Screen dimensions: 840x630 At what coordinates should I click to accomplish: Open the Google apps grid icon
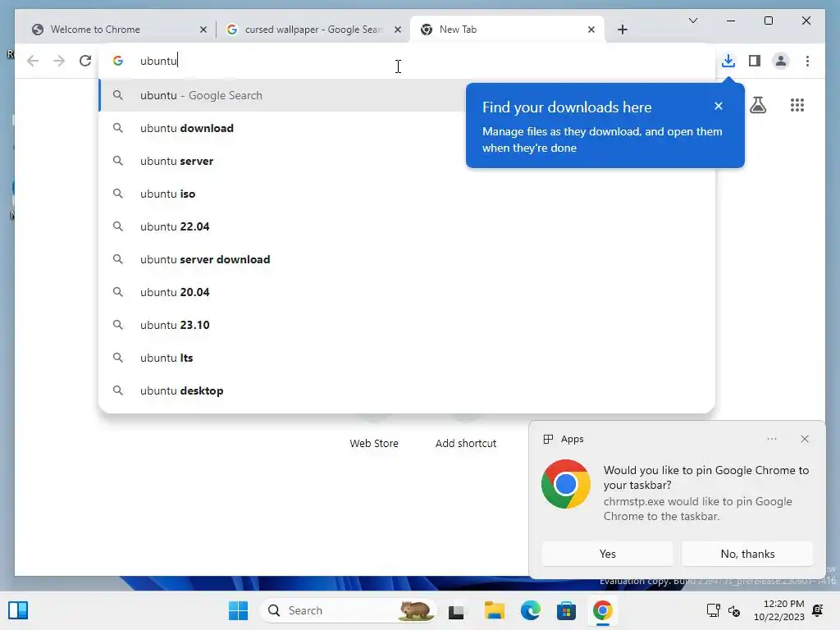[x=797, y=105]
